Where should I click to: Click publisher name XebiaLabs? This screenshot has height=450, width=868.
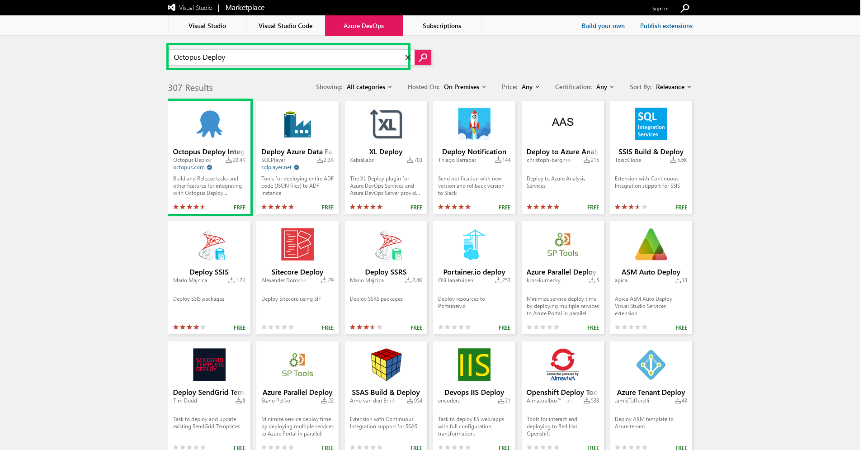(x=362, y=160)
